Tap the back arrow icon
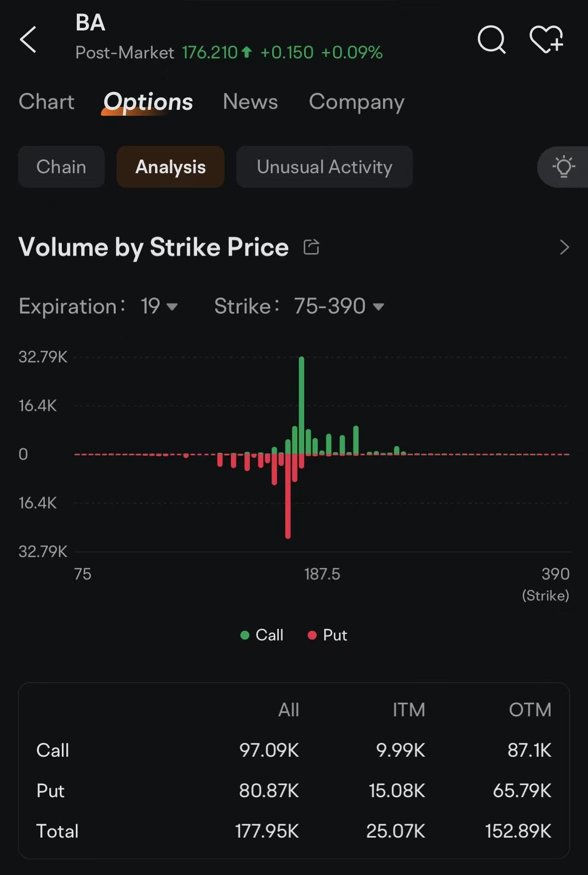 [28, 40]
